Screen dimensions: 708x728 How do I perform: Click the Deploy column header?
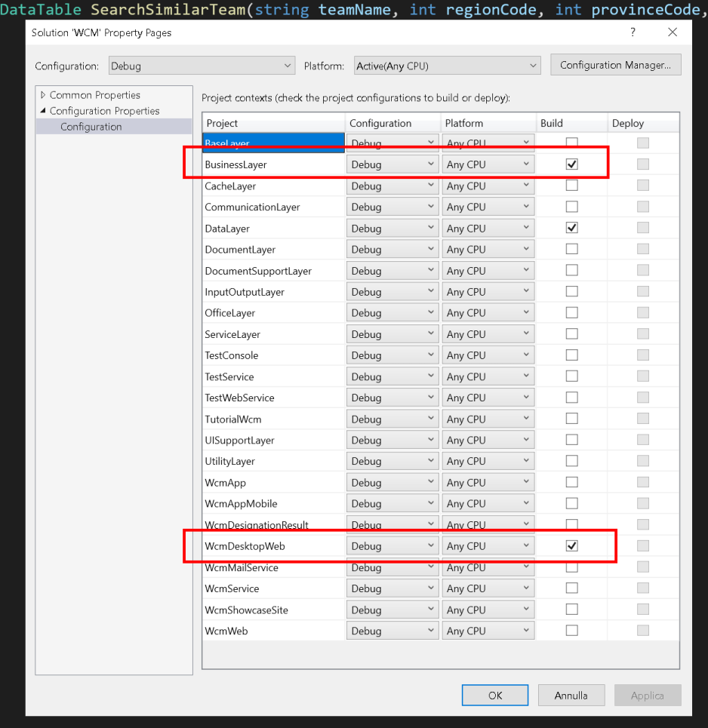click(643, 123)
